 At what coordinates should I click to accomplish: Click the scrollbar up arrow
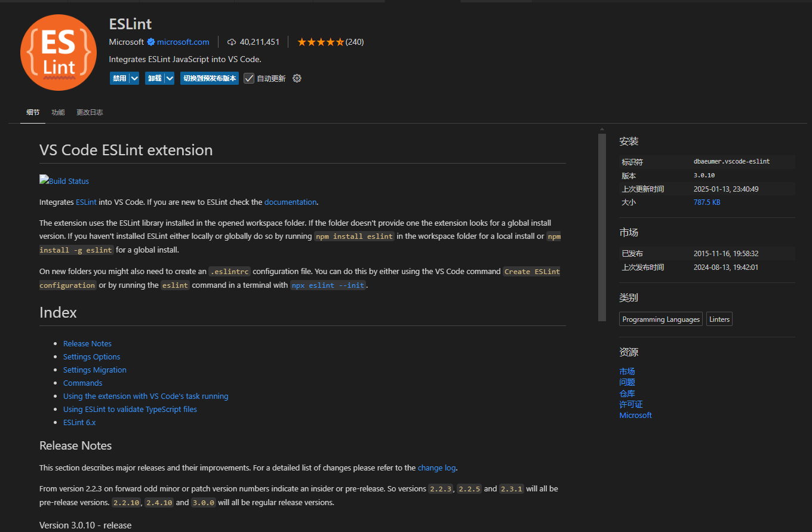tap(602, 129)
